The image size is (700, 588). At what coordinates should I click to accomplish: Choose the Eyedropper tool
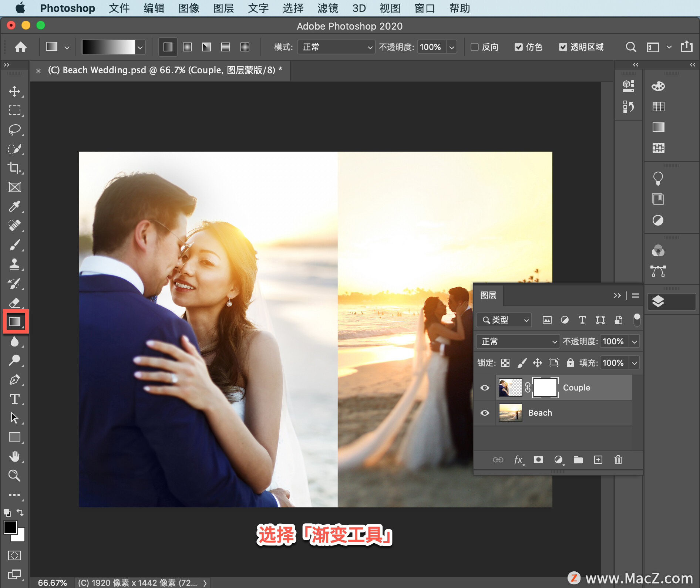point(15,206)
